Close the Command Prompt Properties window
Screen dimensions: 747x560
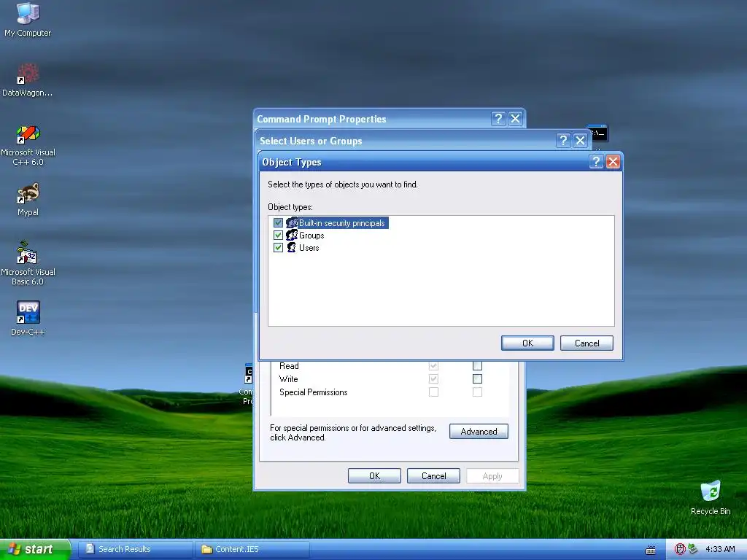pos(515,119)
